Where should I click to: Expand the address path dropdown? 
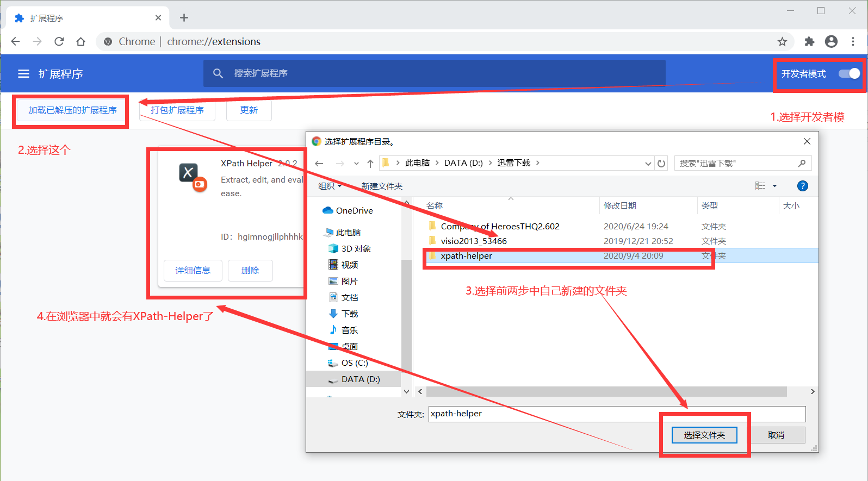tap(648, 164)
